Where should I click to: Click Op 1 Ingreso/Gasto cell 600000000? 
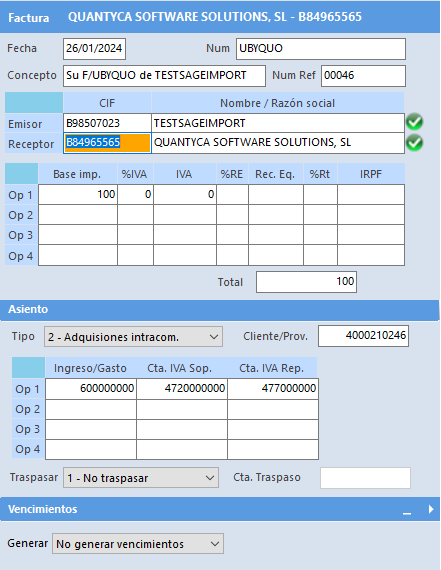pyautogui.click(x=91, y=389)
